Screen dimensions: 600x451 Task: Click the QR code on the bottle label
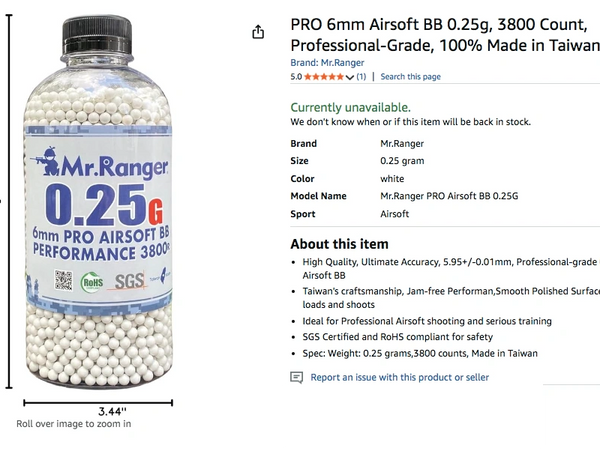(64, 280)
